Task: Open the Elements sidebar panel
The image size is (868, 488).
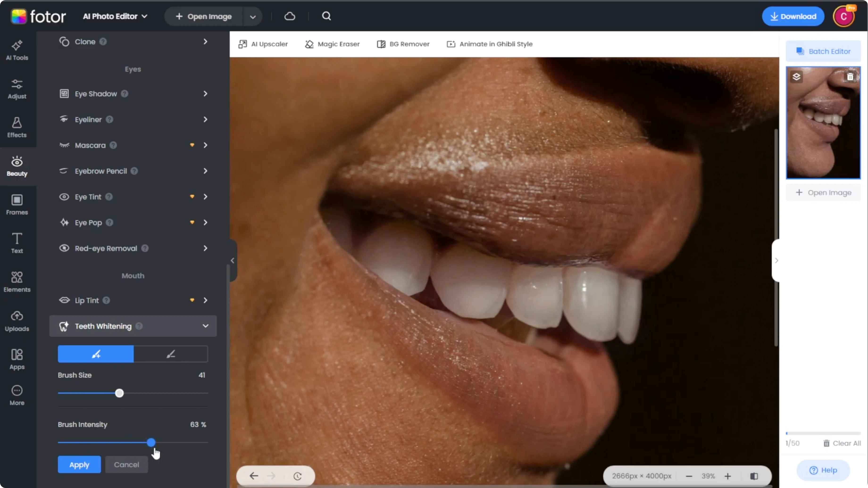Action: coord(17,282)
